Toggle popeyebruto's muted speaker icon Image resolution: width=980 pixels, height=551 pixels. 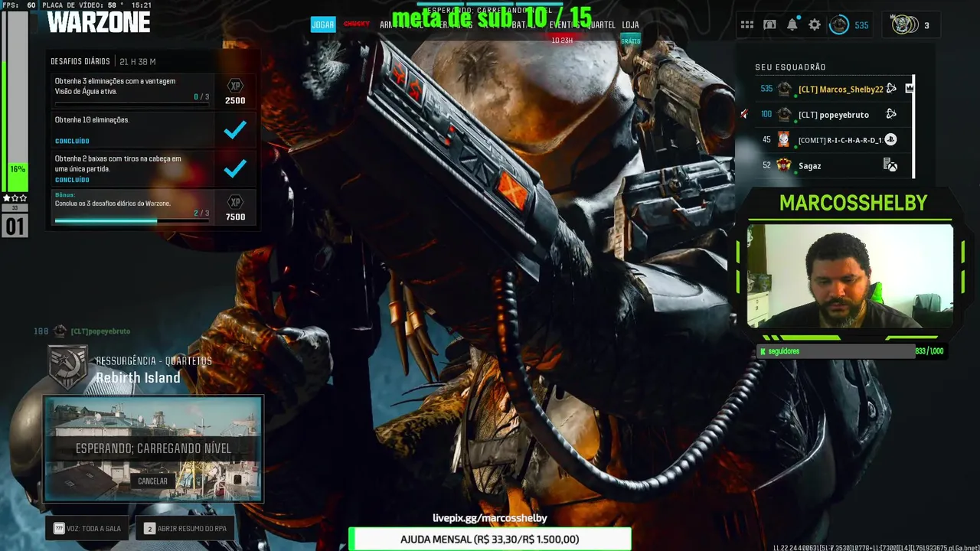(x=744, y=114)
